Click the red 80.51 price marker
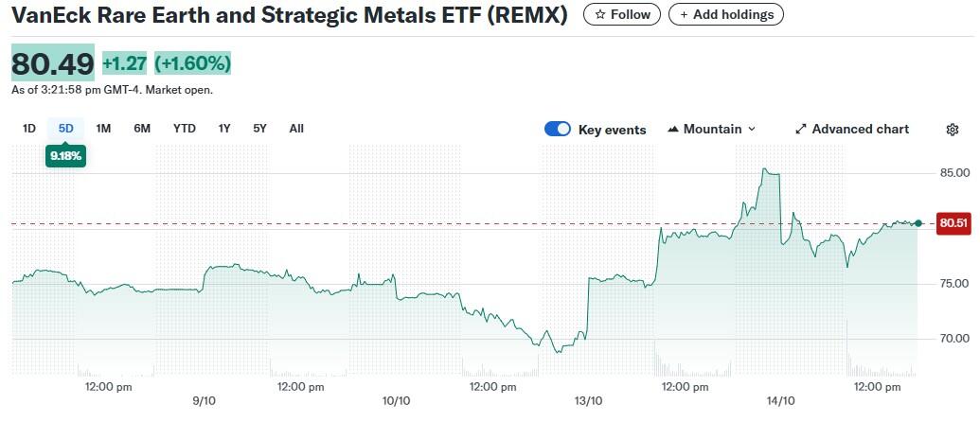The height and width of the screenshot is (422, 980). click(x=953, y=223)
